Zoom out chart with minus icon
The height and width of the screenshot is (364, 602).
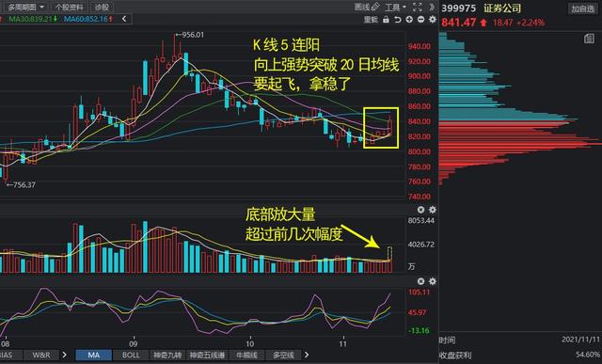point(420,19)
